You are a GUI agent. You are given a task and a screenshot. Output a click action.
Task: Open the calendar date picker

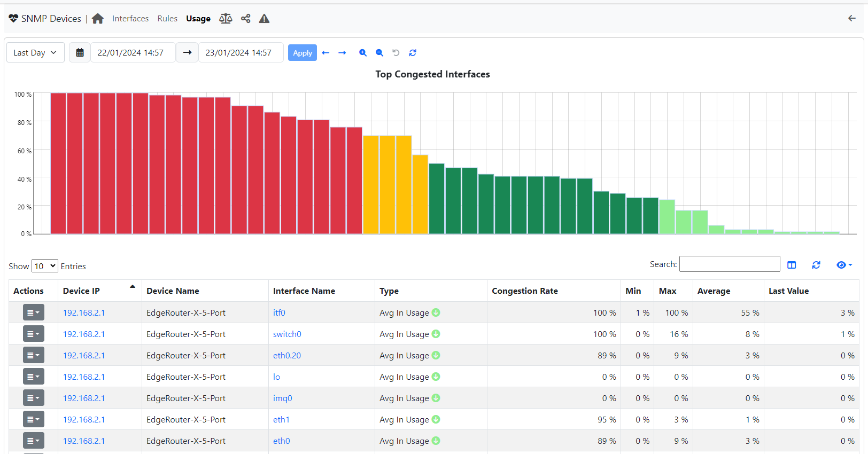pyautogui.click(x=80, y=52)
